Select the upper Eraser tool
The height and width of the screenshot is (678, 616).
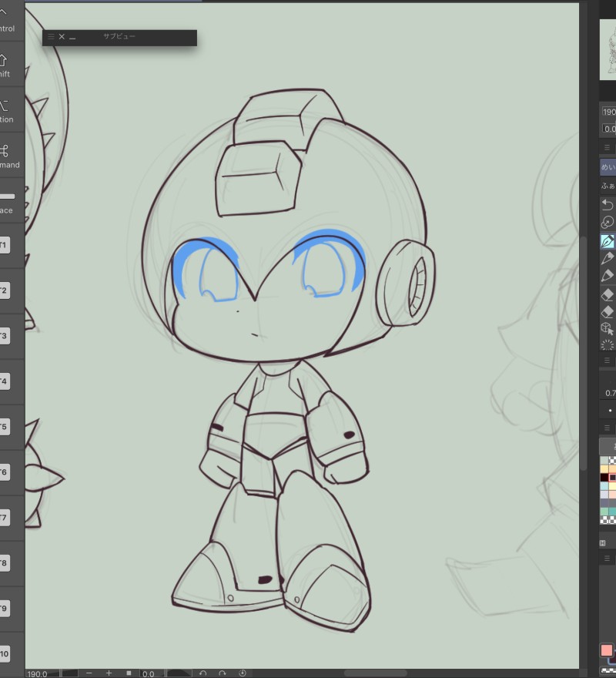pyautogui.click(x=608, y=295)
